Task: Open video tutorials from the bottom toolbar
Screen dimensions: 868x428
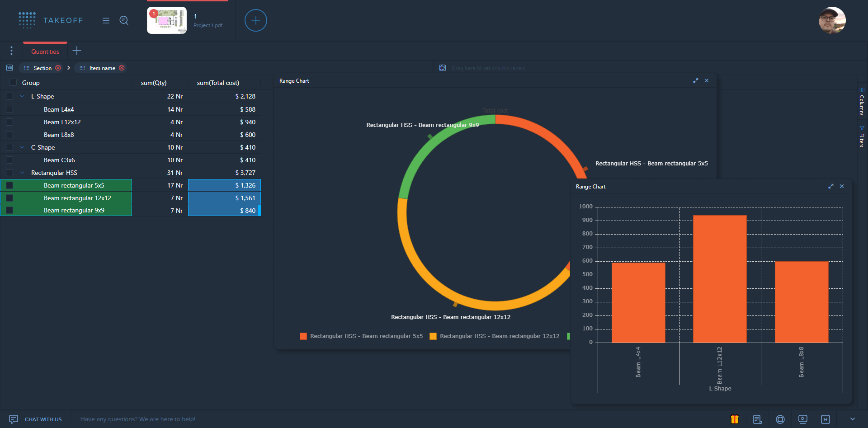Action: click(802, 419)
